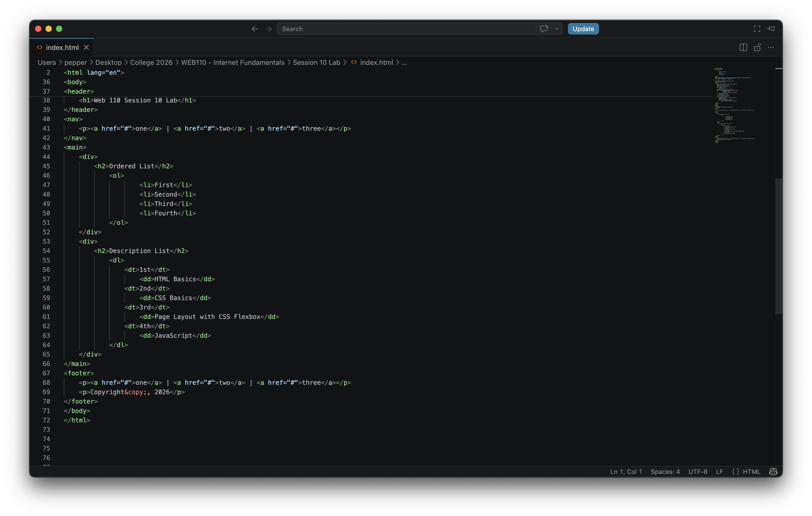Viewport: 812px width, 516px height.
Task: Click the HTML file icon on the index.html tab
Action: 40,48
